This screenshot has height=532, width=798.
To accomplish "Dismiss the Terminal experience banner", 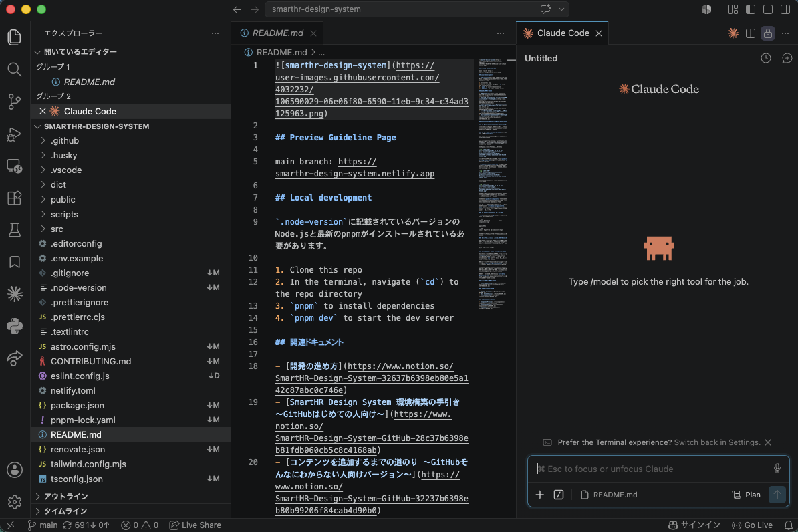I will pos(768,442).
